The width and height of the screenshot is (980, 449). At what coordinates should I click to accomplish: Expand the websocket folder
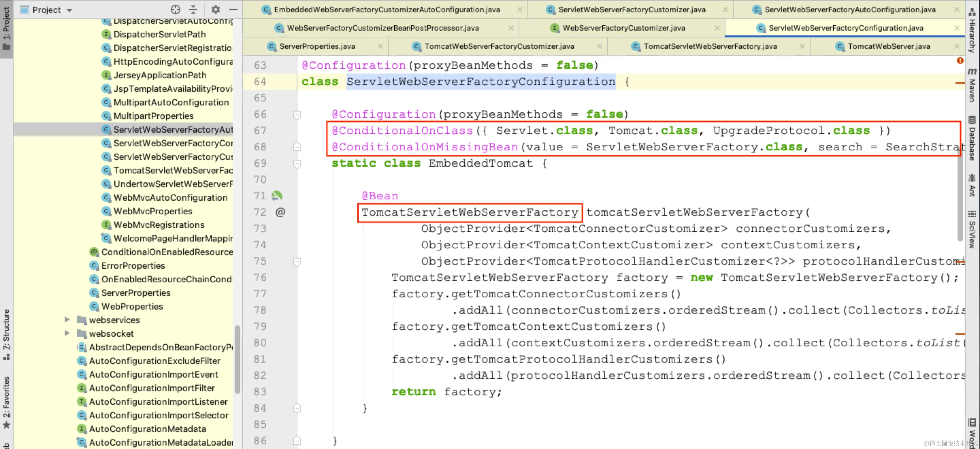(x=67, y=333)
